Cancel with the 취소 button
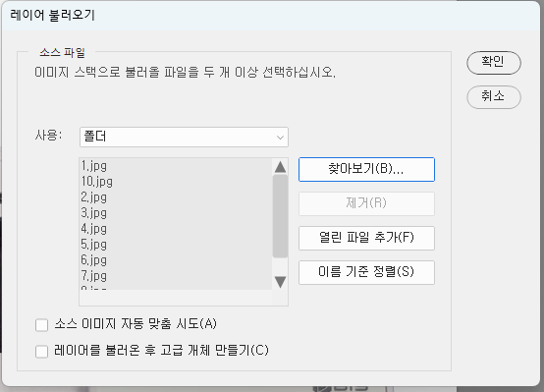 (494, 97)
